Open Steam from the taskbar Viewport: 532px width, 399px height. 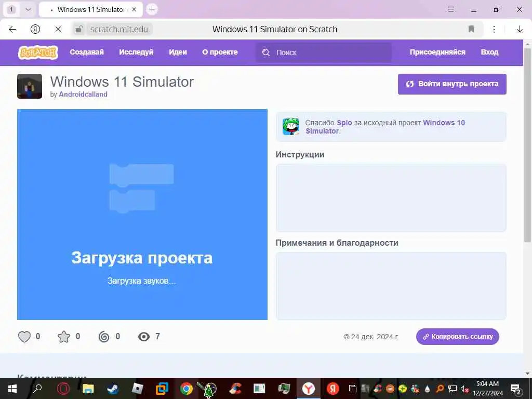(113, 389)
